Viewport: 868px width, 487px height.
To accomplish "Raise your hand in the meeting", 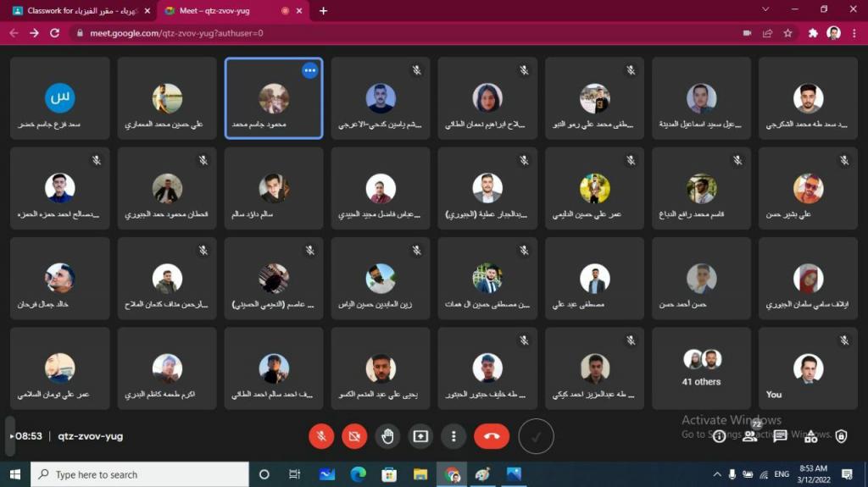I will coord(387,436).
